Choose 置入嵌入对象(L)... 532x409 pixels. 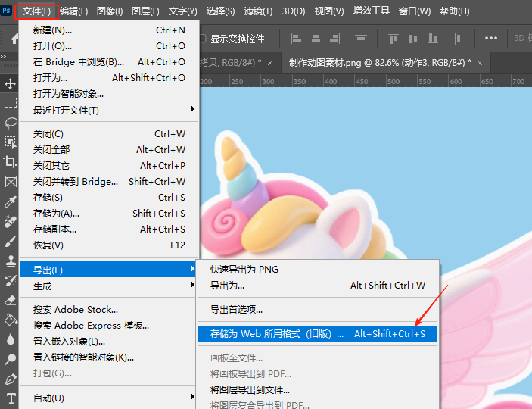click(108, 341)
